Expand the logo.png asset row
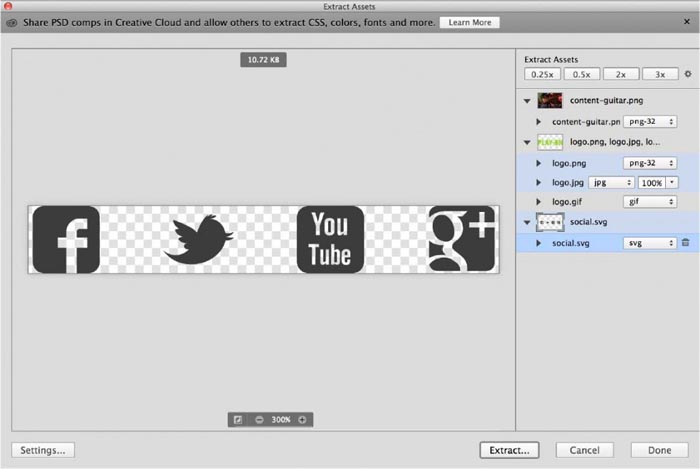 (538, 163)
